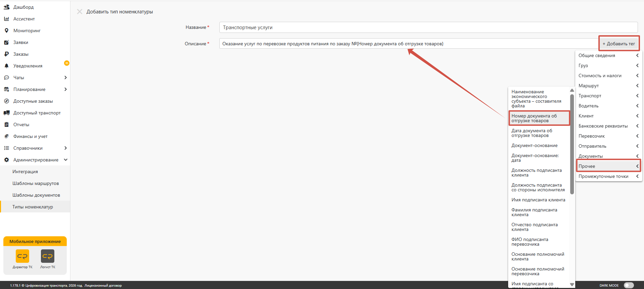This screenshot has height=289, width=644.
Task: Expand the Планирование submenu chevron
Action: click(65, 89)
